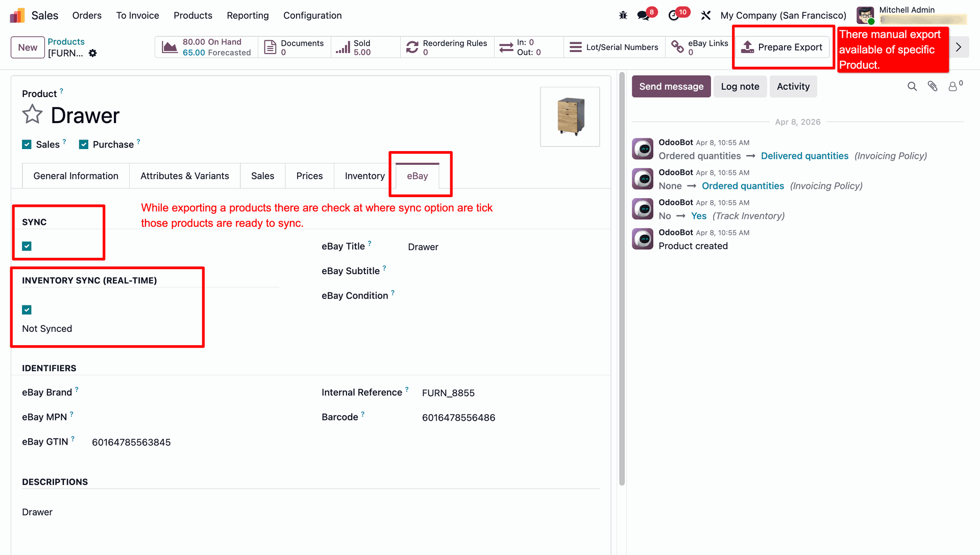
Task: Open Documents stat button
Action: click(x=295, y=47)
